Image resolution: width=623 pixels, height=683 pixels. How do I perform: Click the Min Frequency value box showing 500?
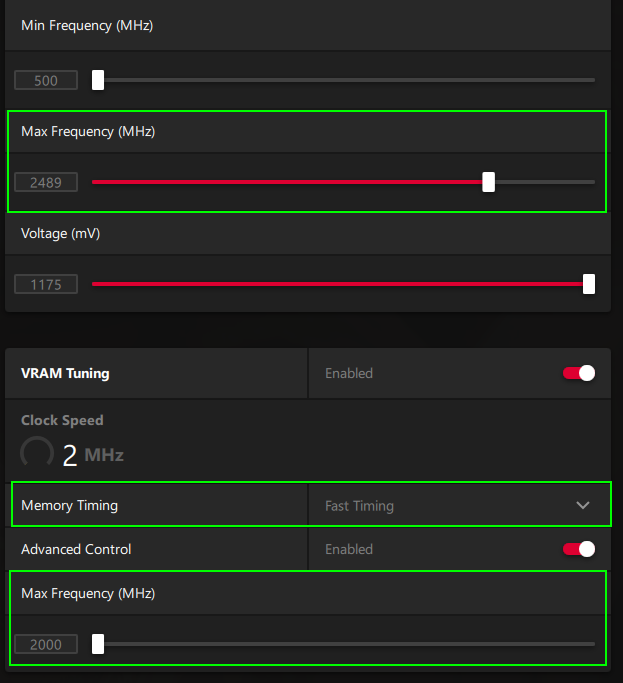point(46,81)
